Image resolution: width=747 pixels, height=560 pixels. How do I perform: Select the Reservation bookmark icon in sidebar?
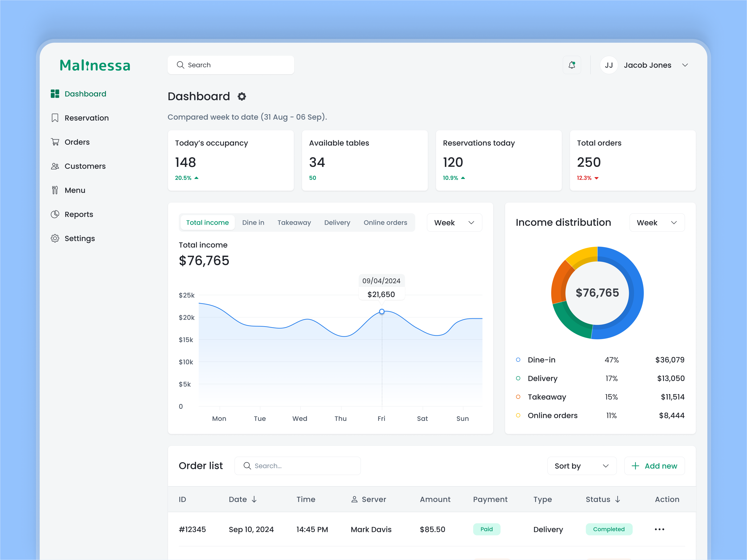tap(55, 118)
